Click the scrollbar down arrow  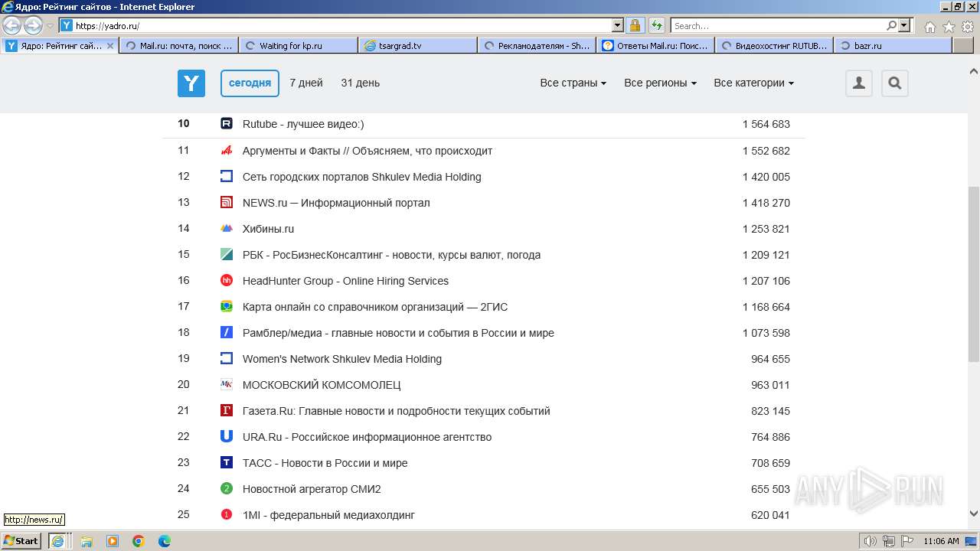tap(973, 514)
